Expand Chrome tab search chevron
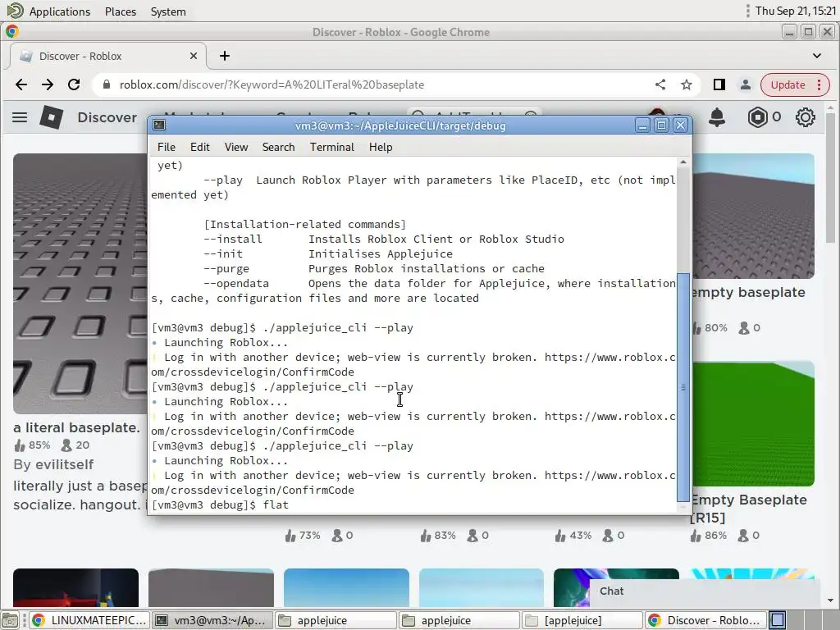Screen dimensions: 840x630 [816, 56]
